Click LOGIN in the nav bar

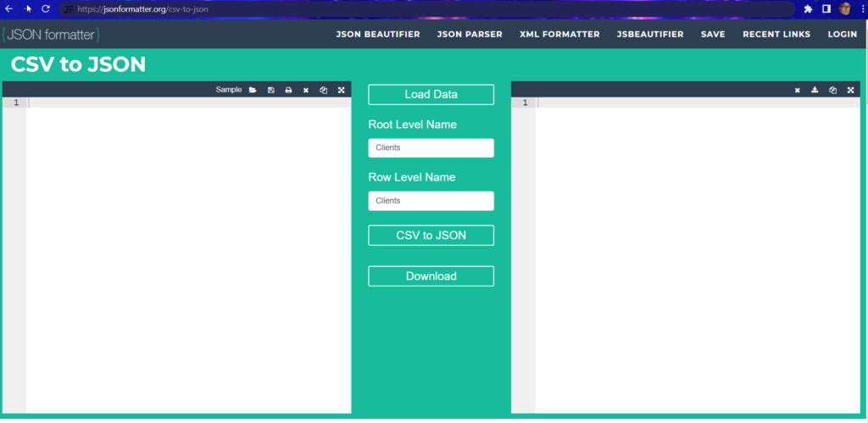[x=843, y=34]
